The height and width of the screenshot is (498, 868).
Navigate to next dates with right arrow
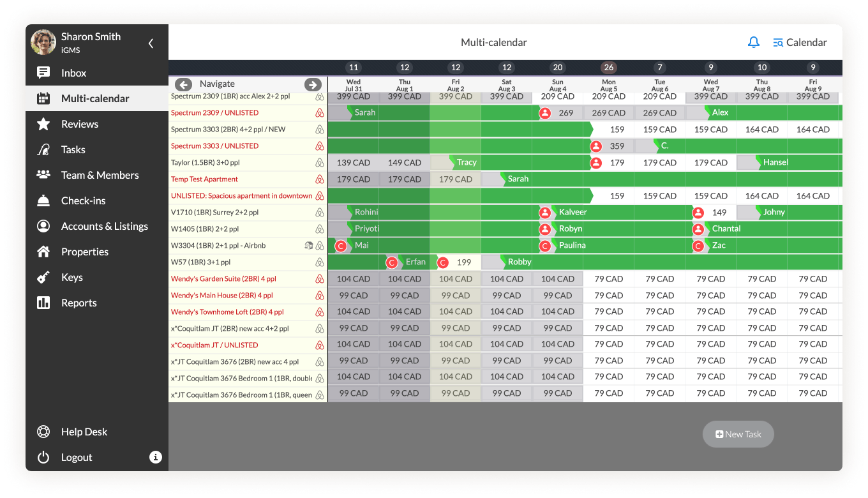(313, 84)
